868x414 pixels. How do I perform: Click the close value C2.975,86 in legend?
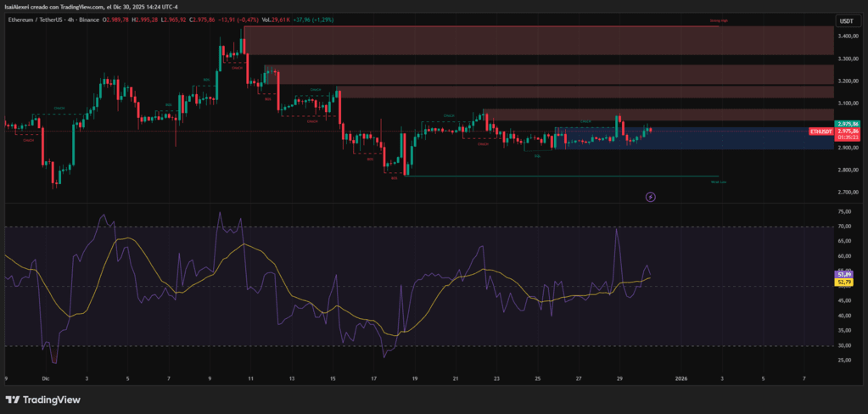click(201, 20)
